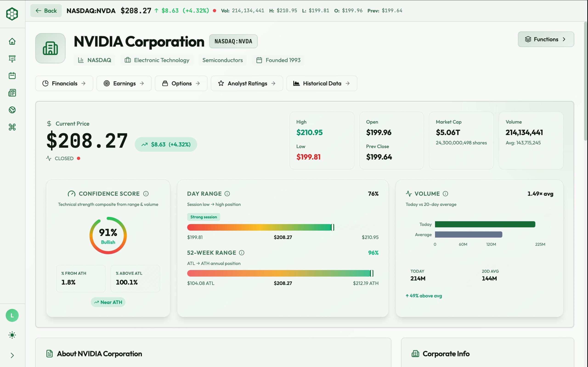This screenshot has height=367, width=588.
Task: Click the Low $199.81 value
Action: click(x=308, y=157)
